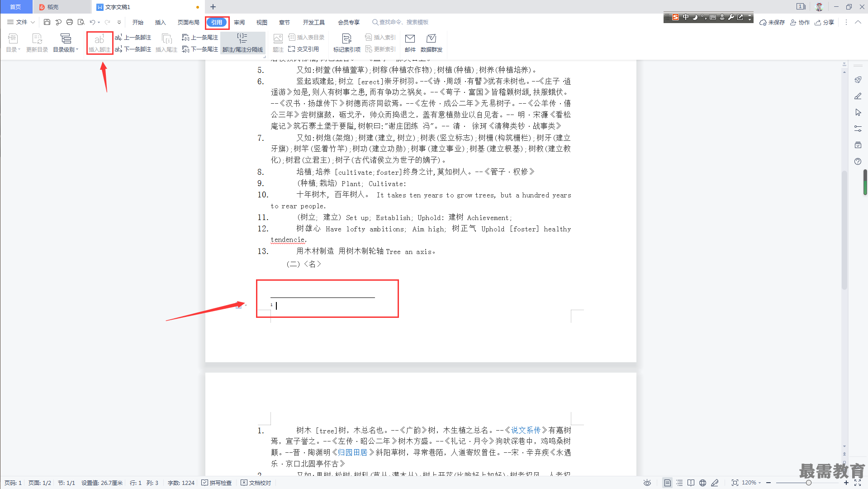Go to 下一条脚注 next footnote
Screen dimensions: 868x489
133,49
